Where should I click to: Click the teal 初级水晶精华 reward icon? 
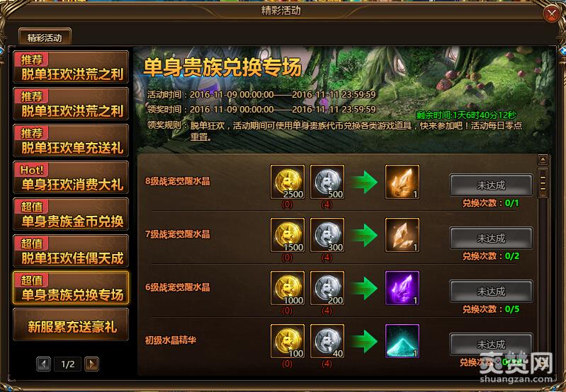point(402,341)
